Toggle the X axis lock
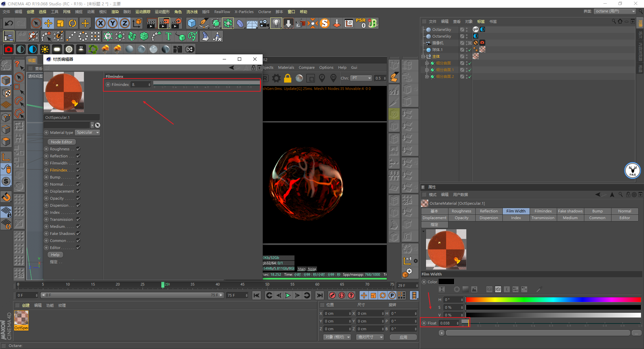 [x=101, y=23]
